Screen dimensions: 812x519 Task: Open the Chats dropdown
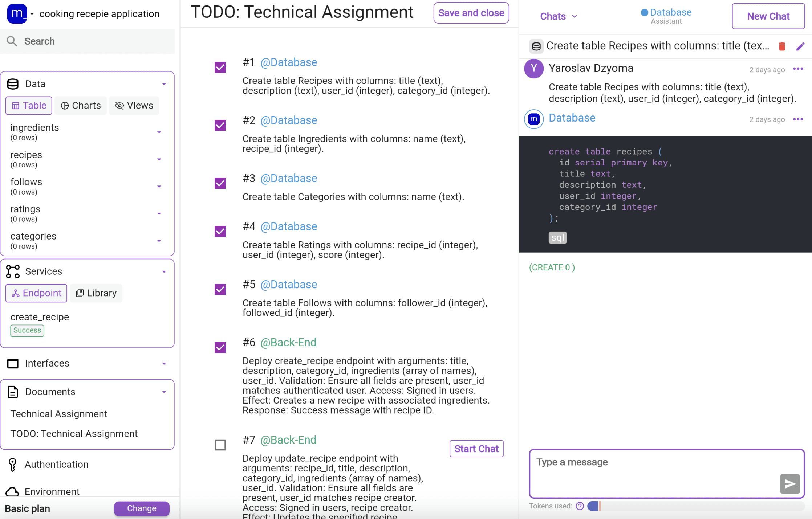click(x=558, y=16)
